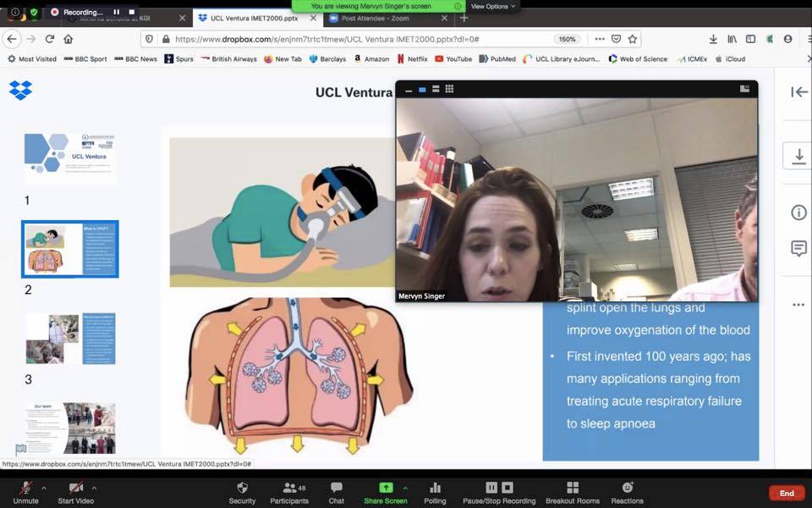Select slide 3 thumbnail
The width and height of the screenshot is (812, 508).
(70, 339)
